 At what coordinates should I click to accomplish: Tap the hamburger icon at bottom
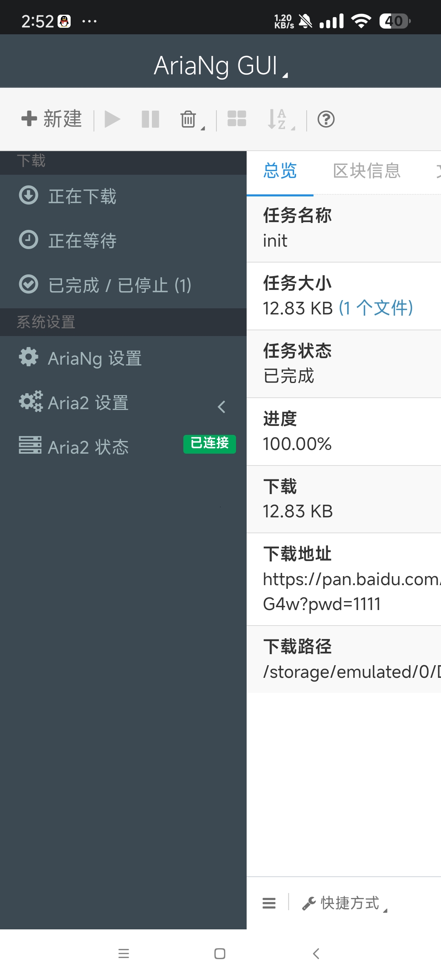269,903
